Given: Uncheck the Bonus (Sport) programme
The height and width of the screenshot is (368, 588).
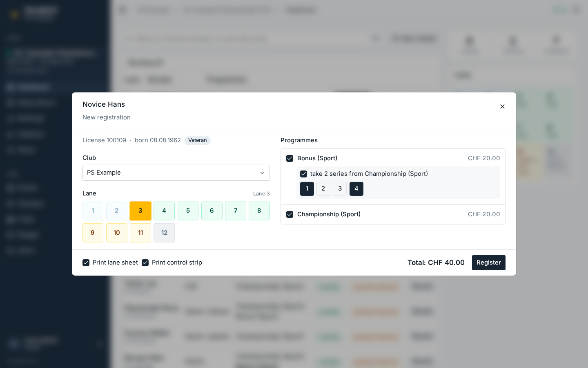Looking at the screenshot, I should pyautogui.click(x=290, y=158).
